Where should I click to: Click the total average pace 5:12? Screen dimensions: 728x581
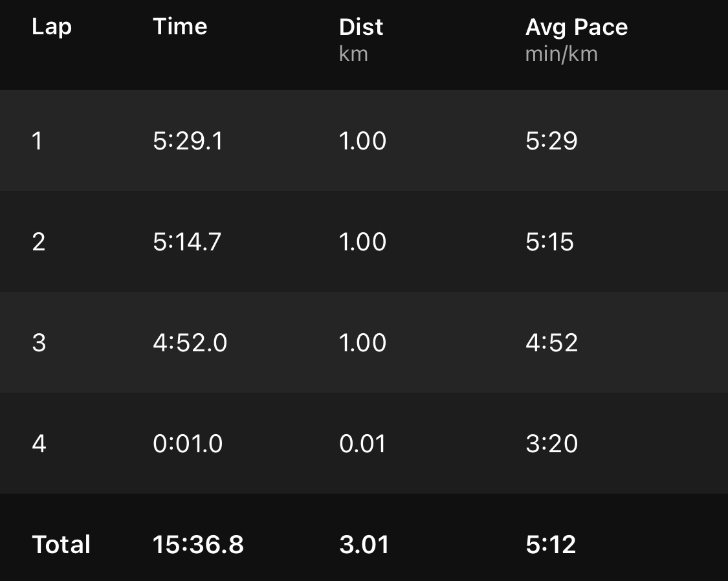pyautogui.click(x=551, y=545)
